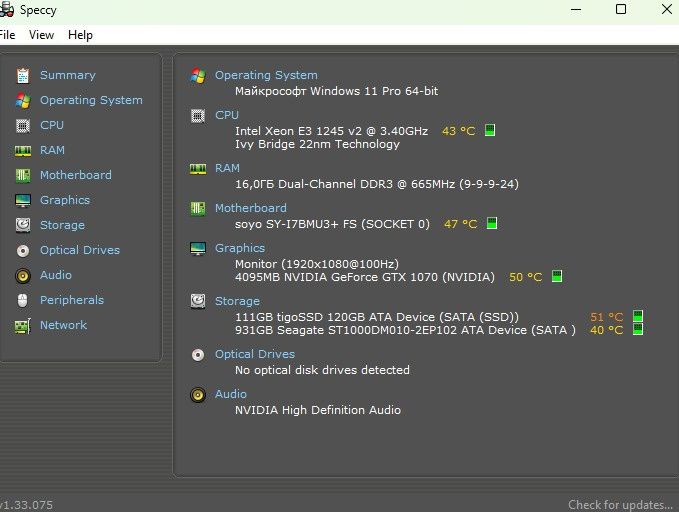Open Optical Drives section in sidebar
This screenshot has width=679, height=512.
[80, 250]
